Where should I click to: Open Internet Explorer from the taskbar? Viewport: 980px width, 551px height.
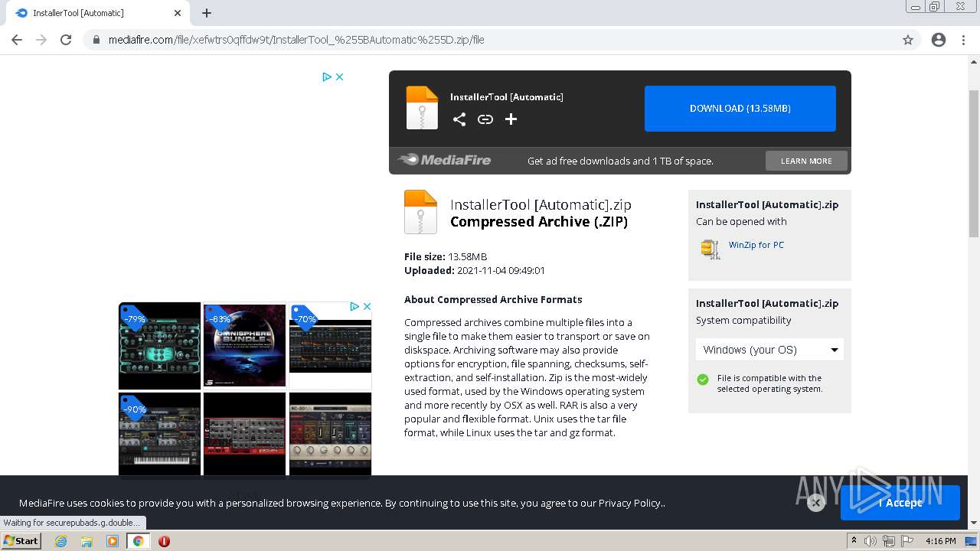pos(61,541)
